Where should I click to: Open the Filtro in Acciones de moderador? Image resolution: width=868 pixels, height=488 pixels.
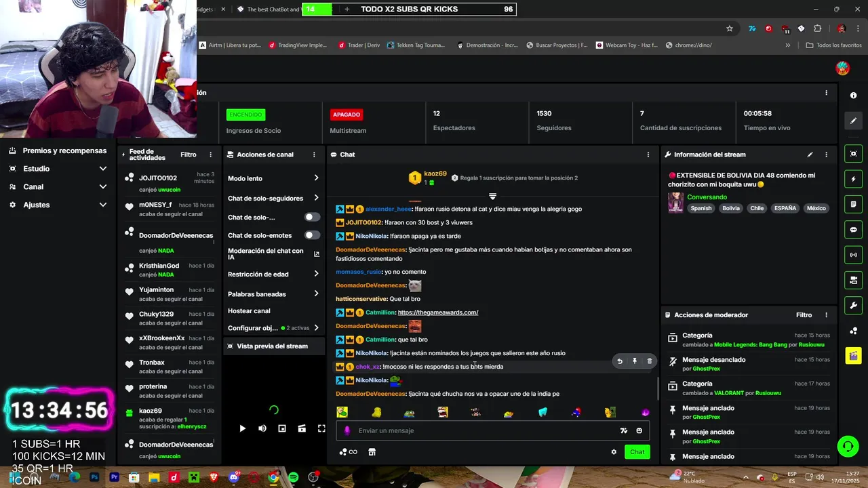(804, 315)
